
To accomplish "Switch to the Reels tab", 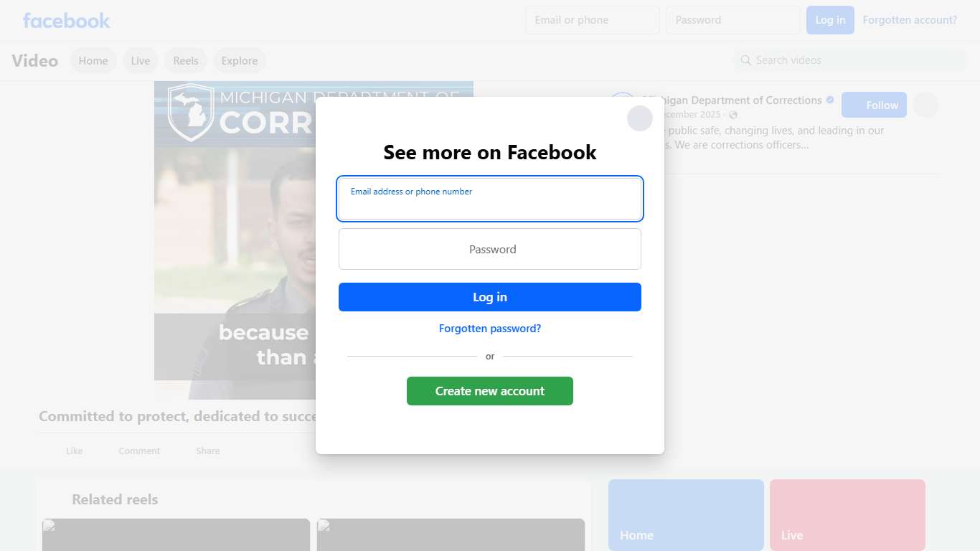I will 186,61.
